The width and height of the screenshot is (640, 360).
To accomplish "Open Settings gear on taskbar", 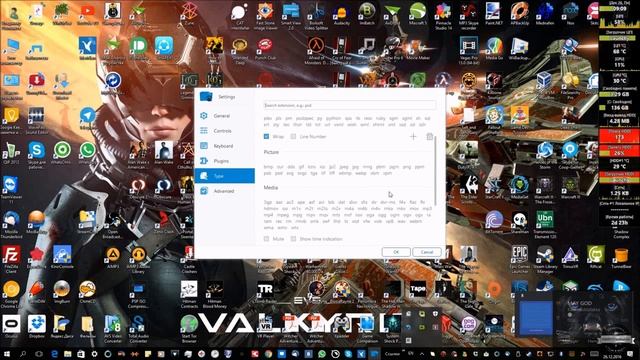I will pyautogui.click(x=94, y=354).
